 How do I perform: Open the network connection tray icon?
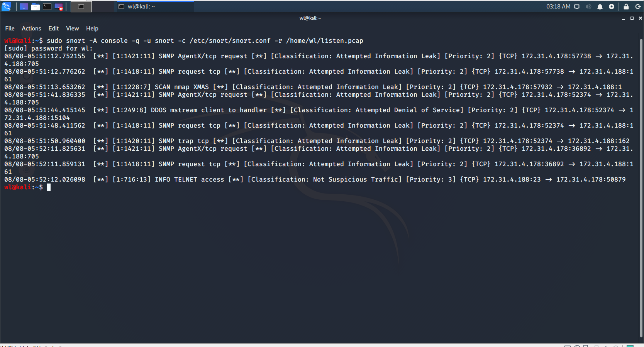(x=577, y=7)
